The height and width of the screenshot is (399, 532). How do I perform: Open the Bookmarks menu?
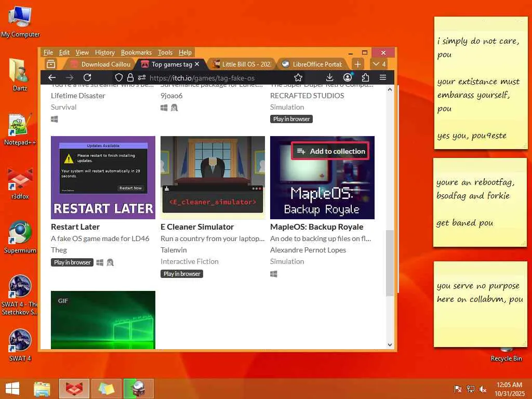pyautogui.click(x=136, y=52)
